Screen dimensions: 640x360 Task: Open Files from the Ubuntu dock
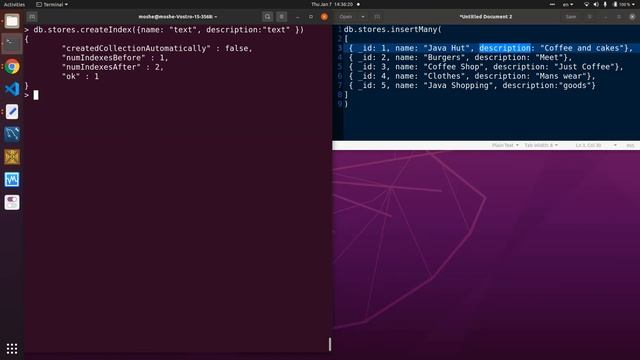tap(12, 21)
